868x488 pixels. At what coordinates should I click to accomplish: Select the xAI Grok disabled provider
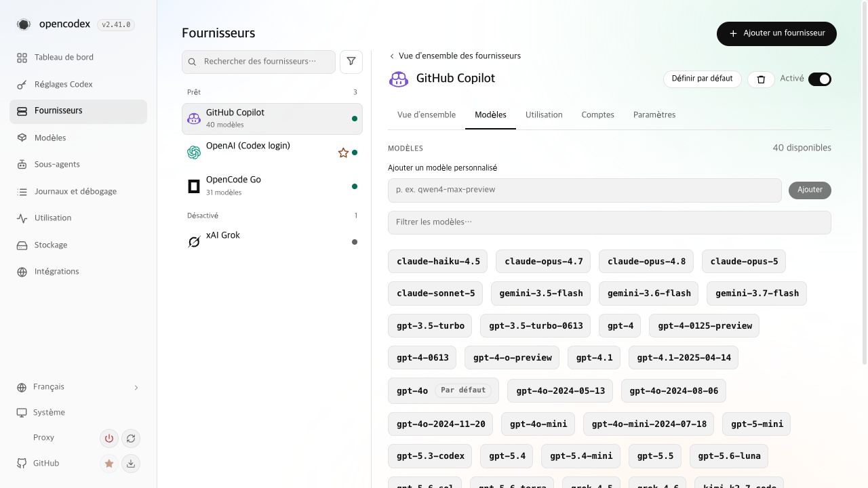pos(272,242)
